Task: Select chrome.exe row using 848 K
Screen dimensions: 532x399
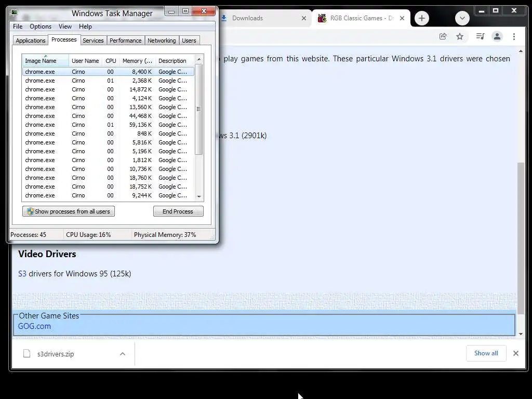Action: (x=108, y=134)
